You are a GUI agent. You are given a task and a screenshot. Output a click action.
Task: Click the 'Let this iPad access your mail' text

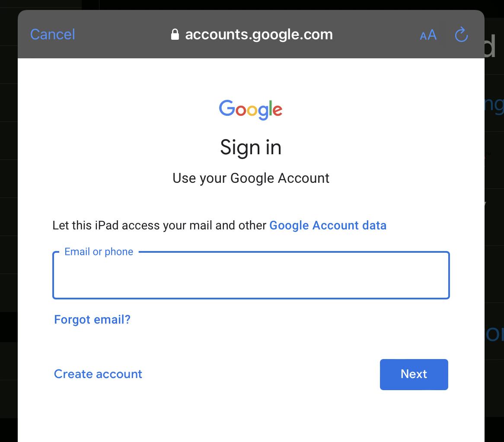[159, 225]
